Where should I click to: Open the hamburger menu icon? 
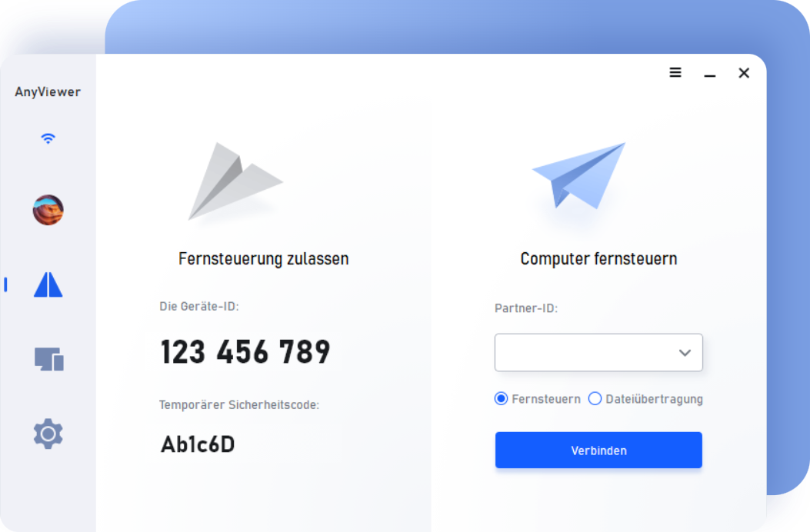coord(675,72)
